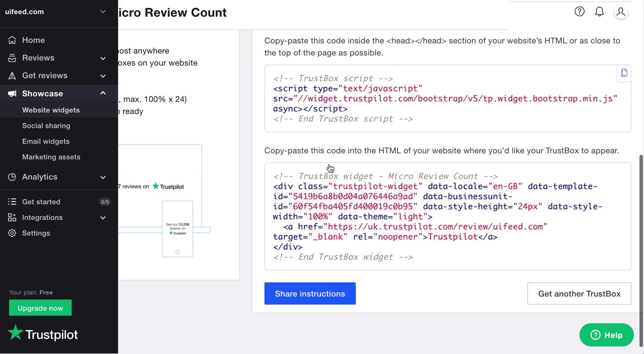644x354 pixels.
Task: Click the Upgrade now button
Action: [x=40, y=308]
